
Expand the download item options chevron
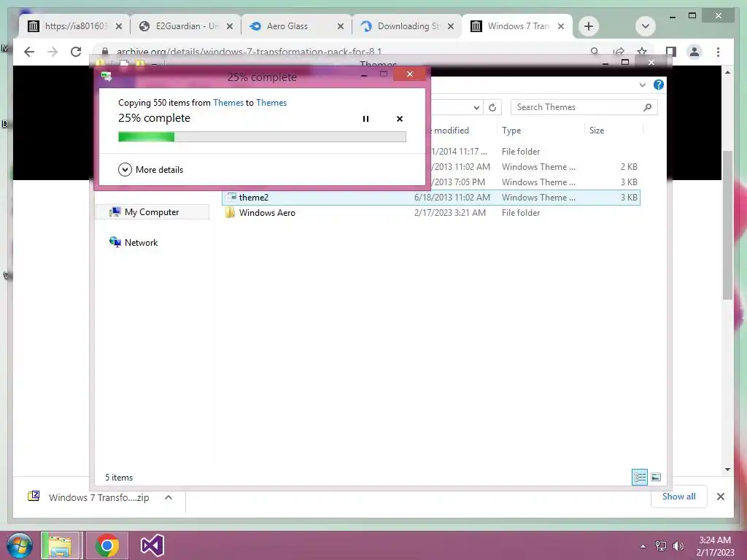169,497
